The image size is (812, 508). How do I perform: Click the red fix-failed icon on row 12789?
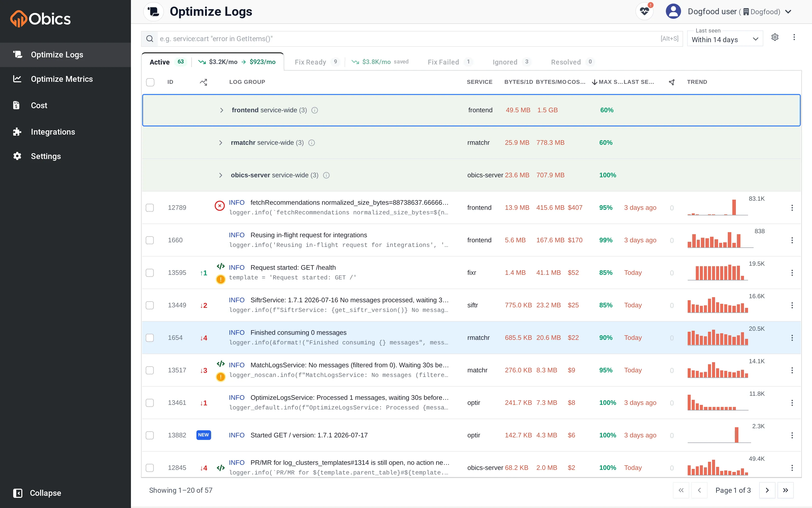tap(220, 206)
